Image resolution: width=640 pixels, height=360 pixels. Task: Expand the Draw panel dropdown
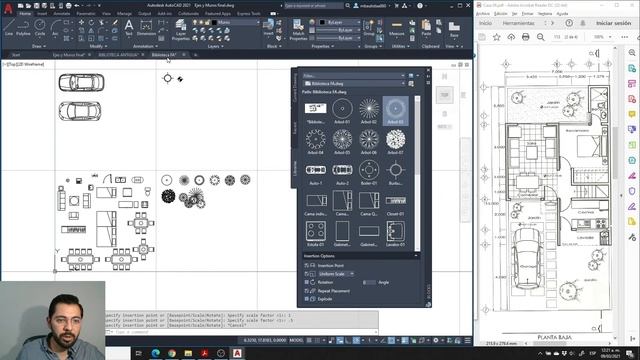coord(39,47)
